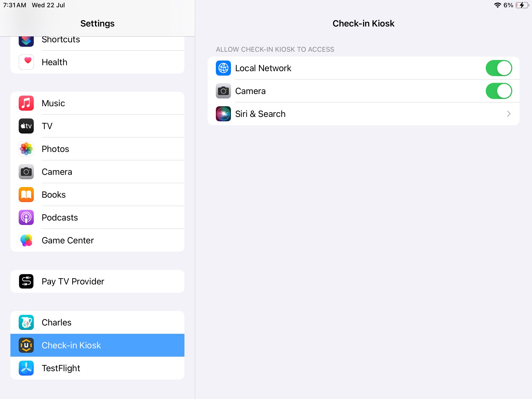
Task: Tap the Apple TV icon
Action: pos(26,126)
